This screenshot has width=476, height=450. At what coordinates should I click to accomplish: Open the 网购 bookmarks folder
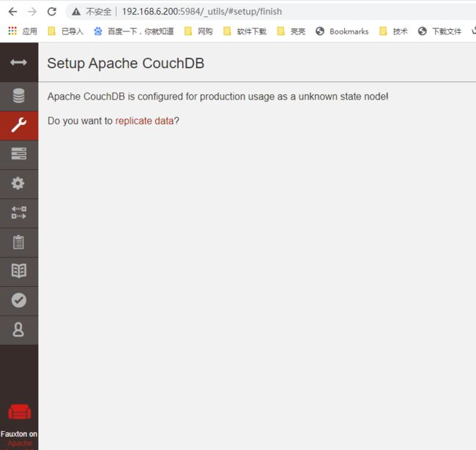[x=198, y=31]
